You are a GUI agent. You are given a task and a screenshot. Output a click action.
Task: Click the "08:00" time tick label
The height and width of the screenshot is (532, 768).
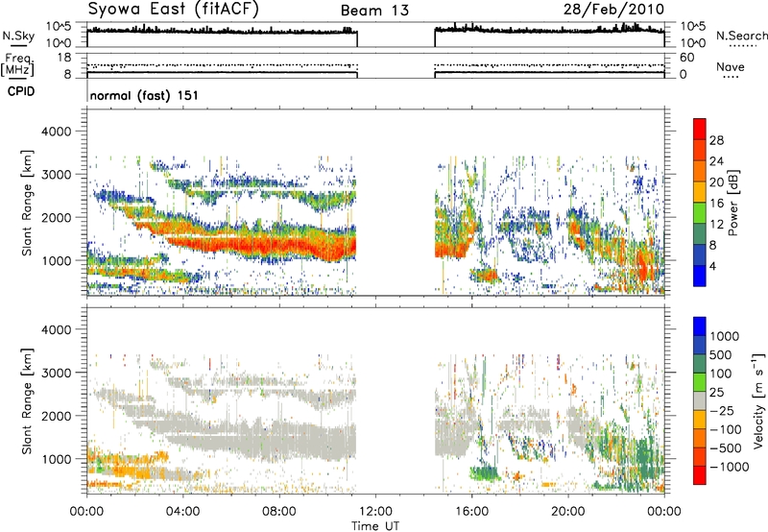tap(279, 512)
